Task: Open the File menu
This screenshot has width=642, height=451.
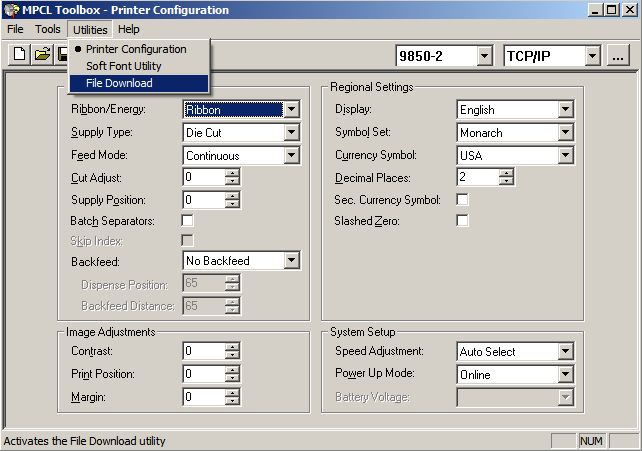Action: 15,29
